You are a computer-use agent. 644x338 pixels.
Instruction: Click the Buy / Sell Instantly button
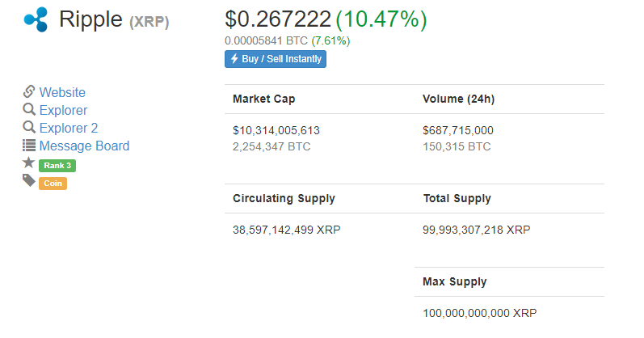(x=276, y=59)
